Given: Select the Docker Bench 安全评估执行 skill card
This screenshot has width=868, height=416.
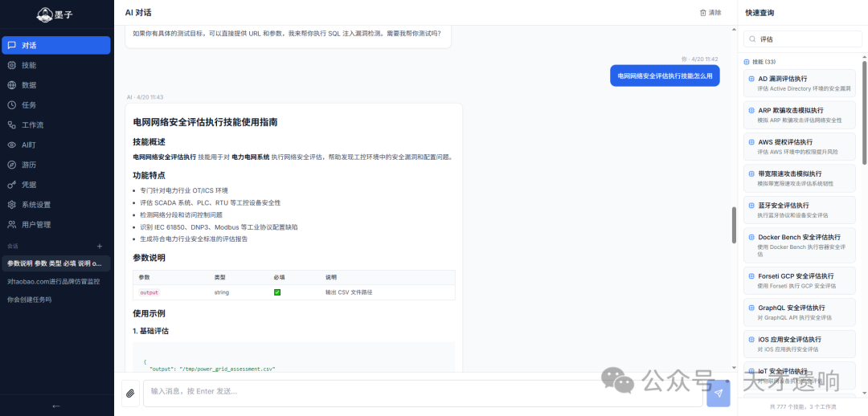Looking at the screenshot, I should (x=799, y=242).
